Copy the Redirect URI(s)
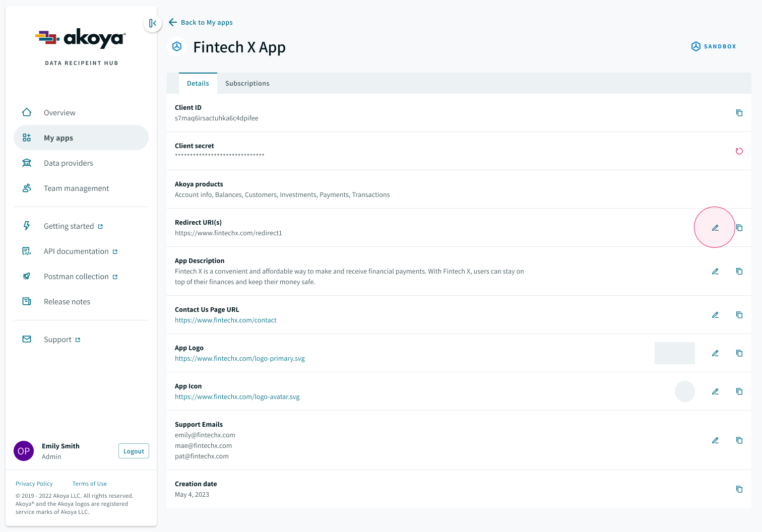 click(739, 228)
